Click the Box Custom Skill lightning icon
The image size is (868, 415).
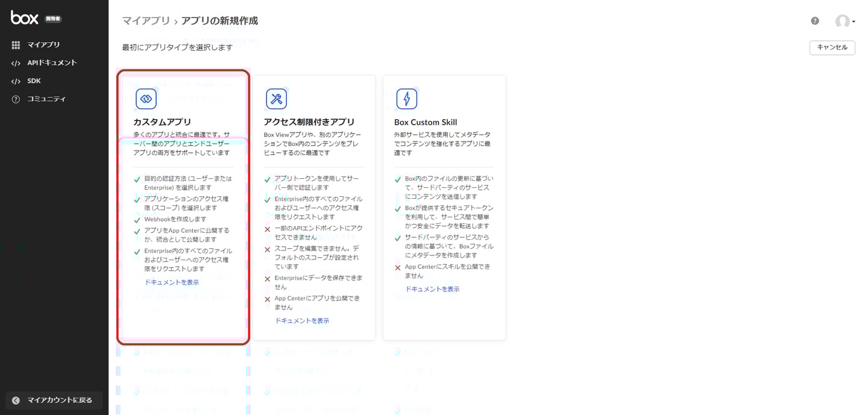click(407, 98)
